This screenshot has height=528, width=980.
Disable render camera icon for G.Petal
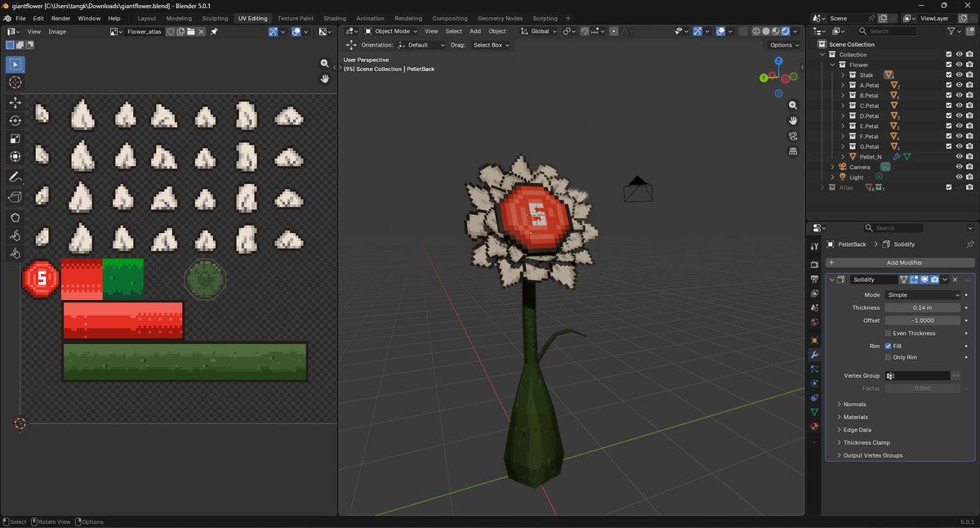point(969,146)
